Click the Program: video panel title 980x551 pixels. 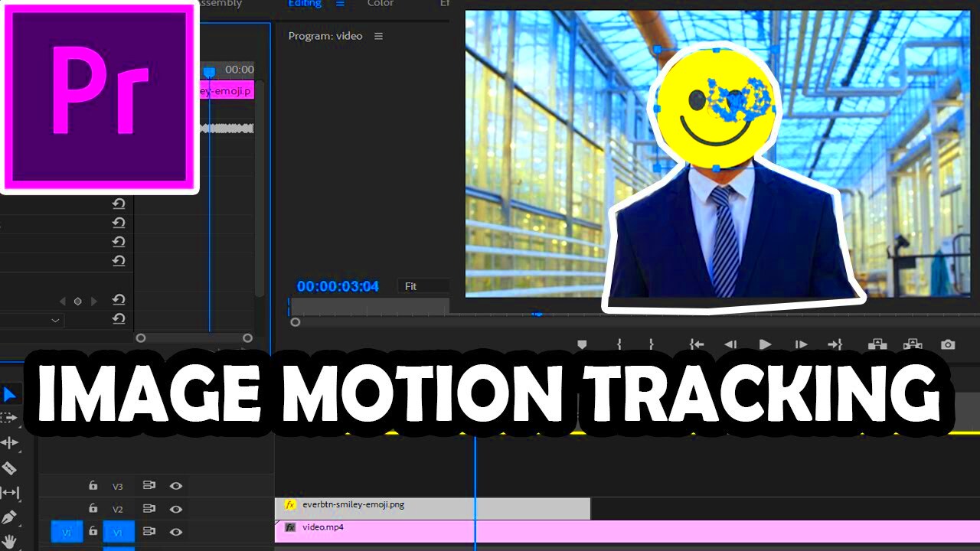[x=325, y=36]
